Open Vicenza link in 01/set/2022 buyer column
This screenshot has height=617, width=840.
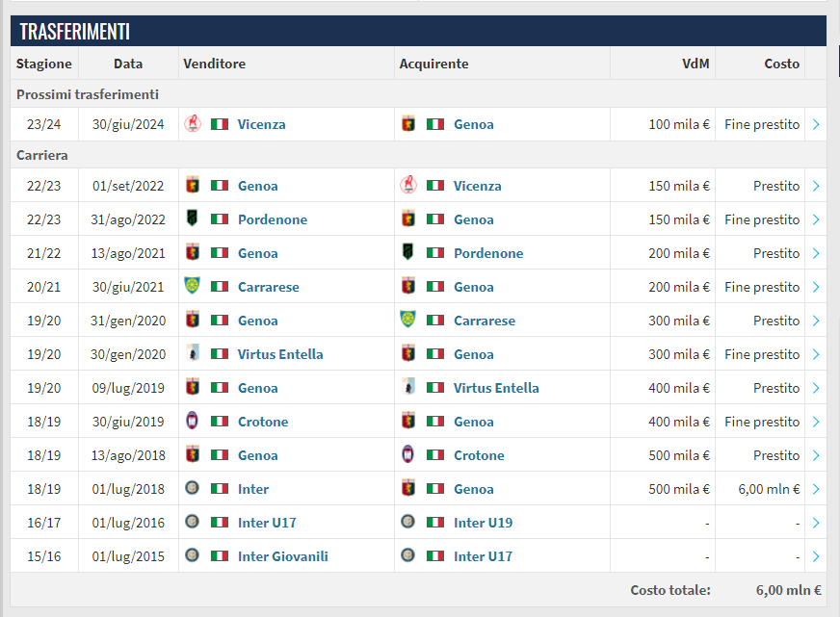[477, 186]
